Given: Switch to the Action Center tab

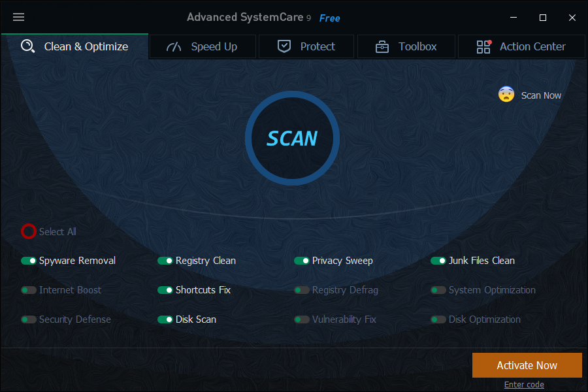Looking at the screenshot, I should tap(521, 46).
